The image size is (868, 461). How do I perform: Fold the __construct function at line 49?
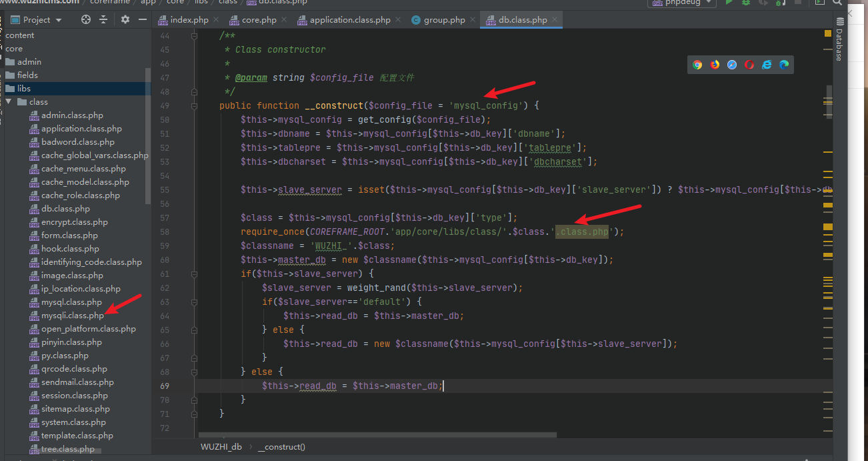click(x=194, y=106)
